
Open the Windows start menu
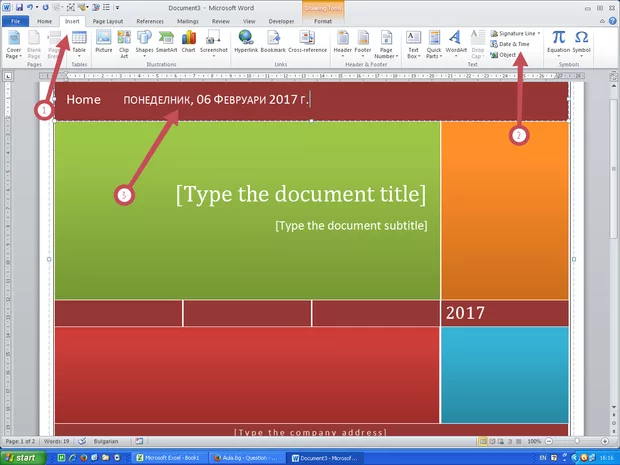click(22, 458)
